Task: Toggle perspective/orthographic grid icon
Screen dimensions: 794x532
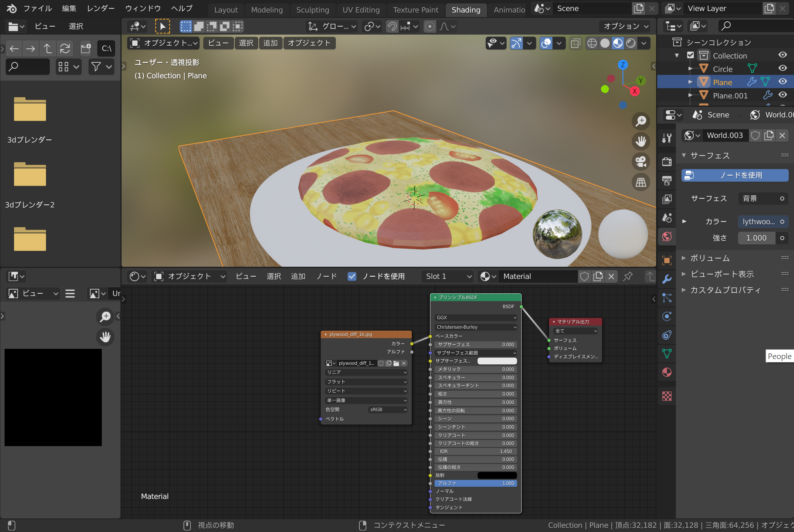Action: coord(641,182)
